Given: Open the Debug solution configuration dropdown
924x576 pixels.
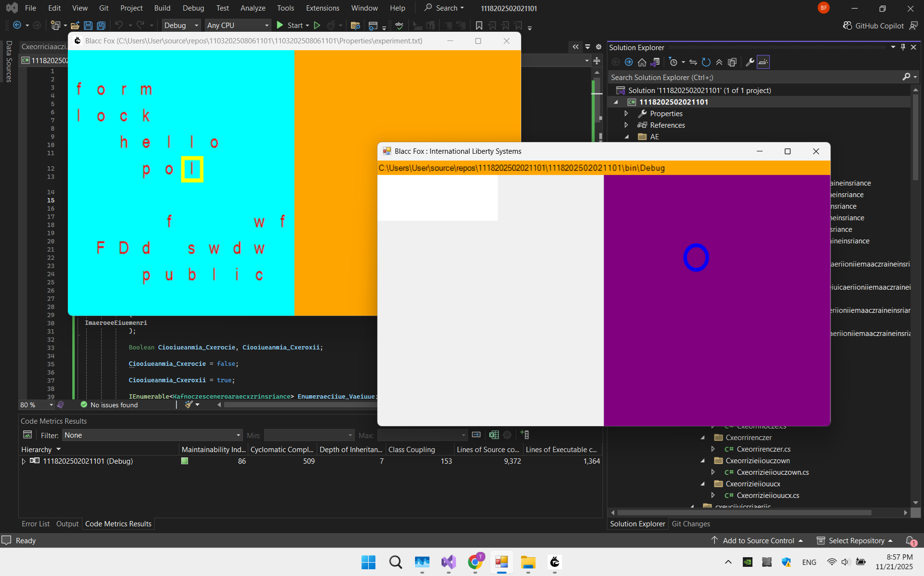Looking at the screenshot, I should tap(181, 25).
